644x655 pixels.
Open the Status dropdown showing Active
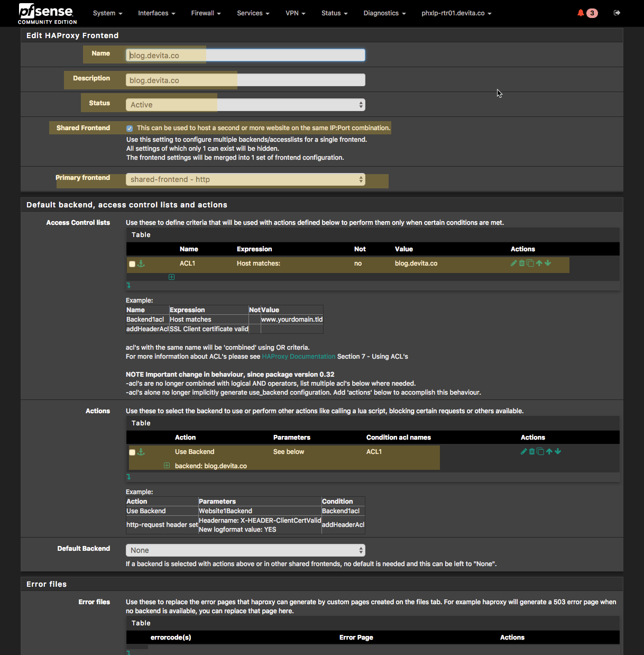click(245, 105)
